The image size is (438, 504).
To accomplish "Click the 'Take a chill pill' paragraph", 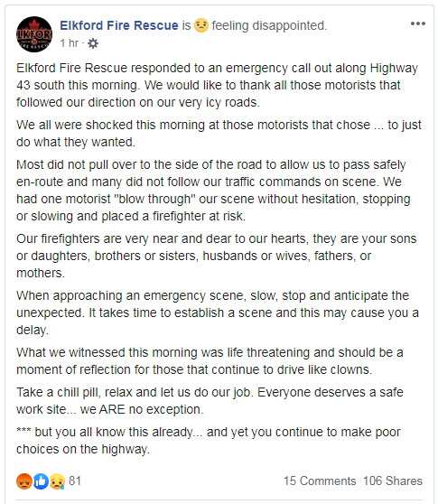I will pos(210,401).
